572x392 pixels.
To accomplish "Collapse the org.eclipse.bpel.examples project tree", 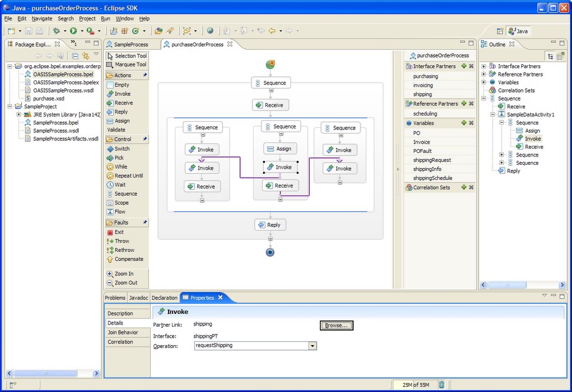I will click(10, 66).
